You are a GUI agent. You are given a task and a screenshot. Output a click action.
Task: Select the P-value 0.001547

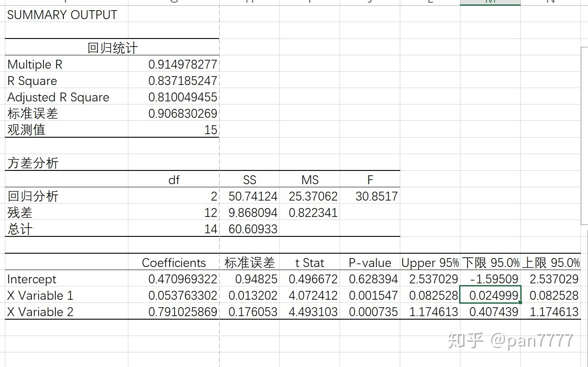tap(373, 296)
